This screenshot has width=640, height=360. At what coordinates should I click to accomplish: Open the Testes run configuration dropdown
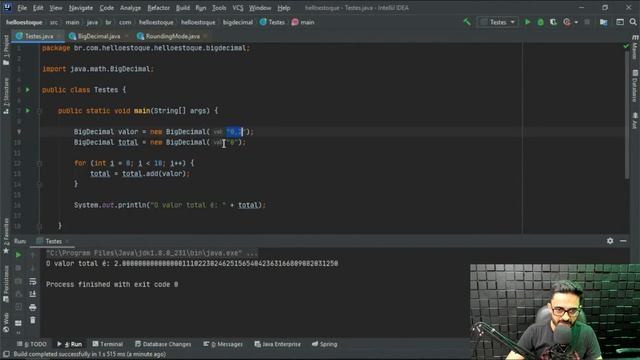point(498,22)
